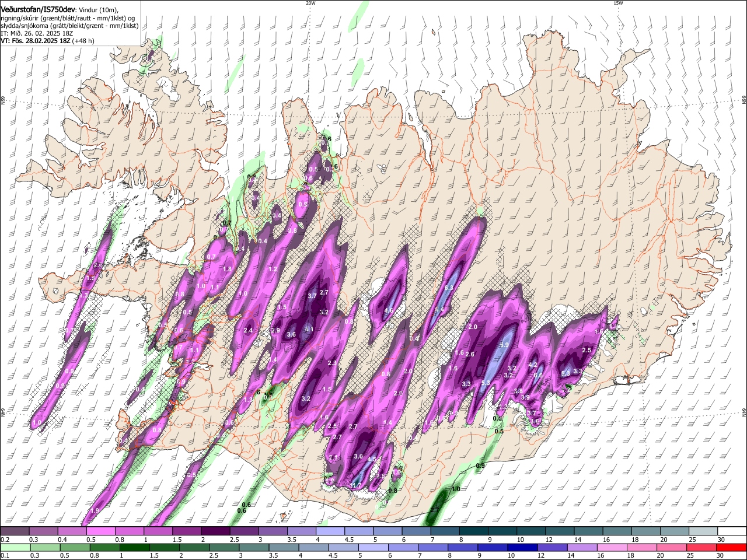Click the 'IT: Mið. 26. 02. 2025 18Z' line
The width and height of the screenshot is (747, 560).
coord(37,34)
